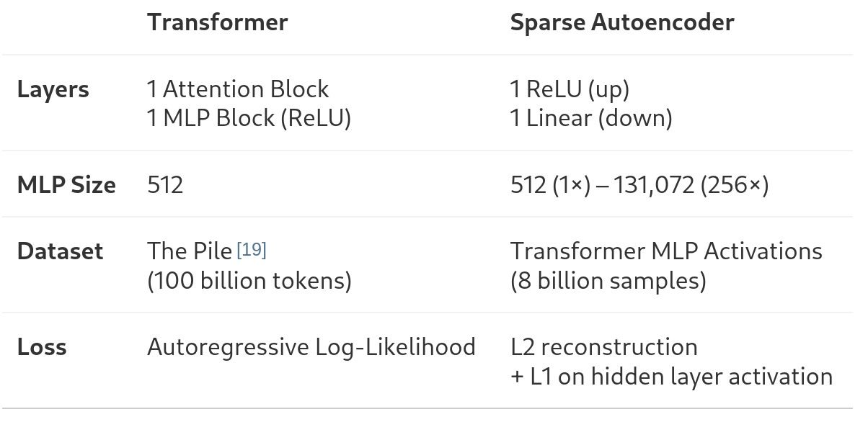
Task: Click the Transformer MLP size value 512
Action: 165,185
